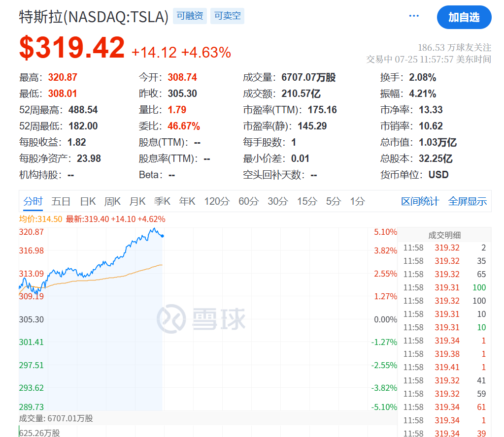Click the 昨收 value 305.30
Screen dimensions: 504x437
point(182,94)
